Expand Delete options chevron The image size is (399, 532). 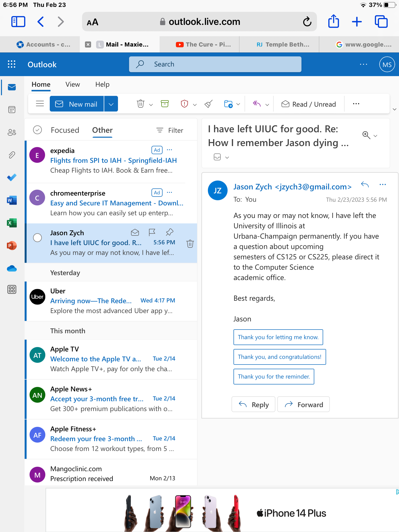pyautogui.click(x=151, y=105)
